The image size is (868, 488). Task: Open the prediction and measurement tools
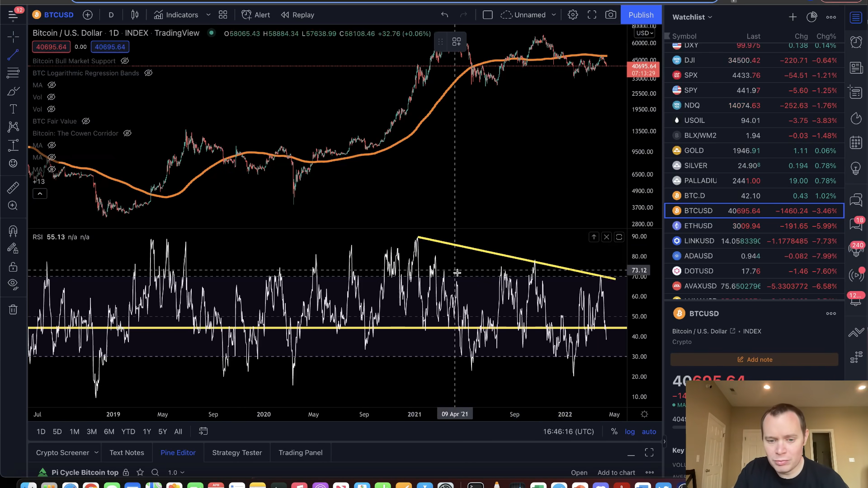[x=13, y=145]
